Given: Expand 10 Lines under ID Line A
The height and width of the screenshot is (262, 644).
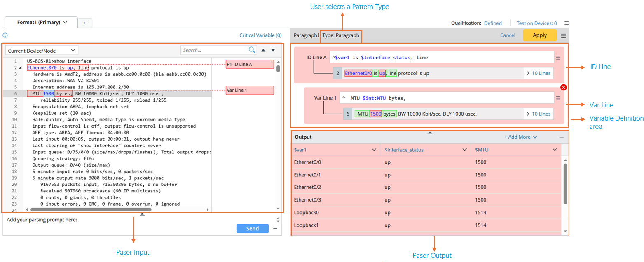Looking at the screenshot, I should [x=538, y=74].
